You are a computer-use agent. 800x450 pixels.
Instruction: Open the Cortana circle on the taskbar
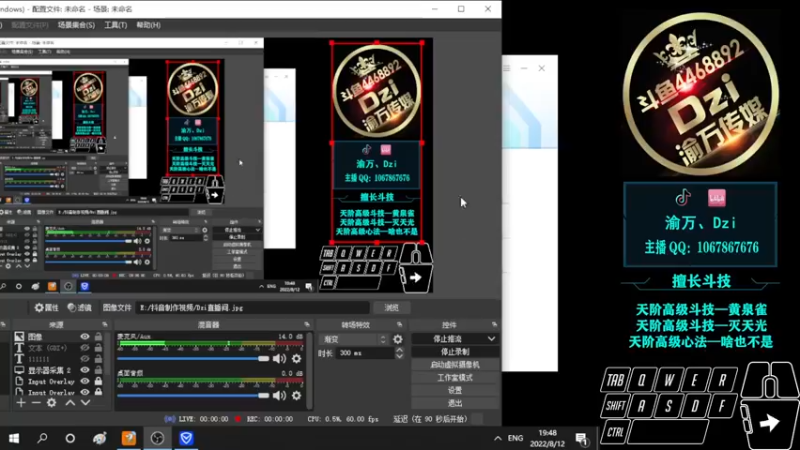70,438
